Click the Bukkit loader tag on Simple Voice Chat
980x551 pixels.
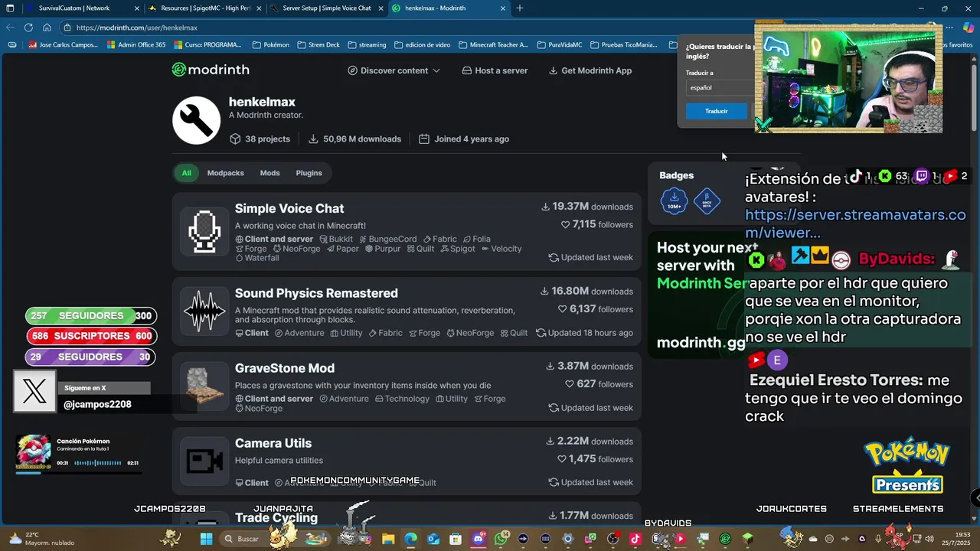[336, 240]
